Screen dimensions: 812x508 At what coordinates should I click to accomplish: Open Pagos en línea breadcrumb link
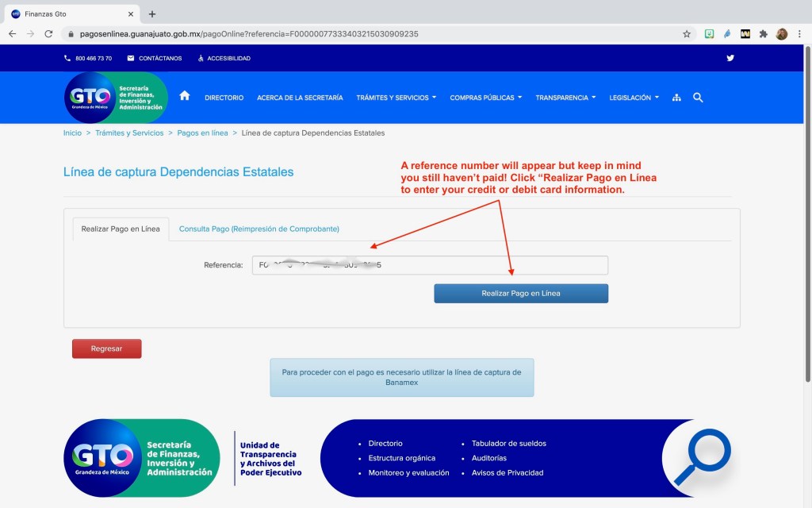click(202, 133)
